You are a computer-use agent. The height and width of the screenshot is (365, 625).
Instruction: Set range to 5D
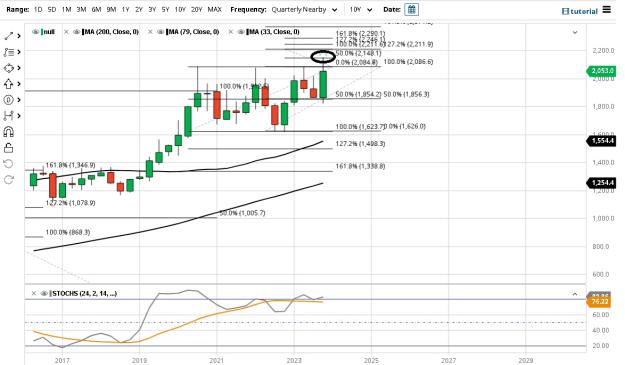click(x=52, y=10)
